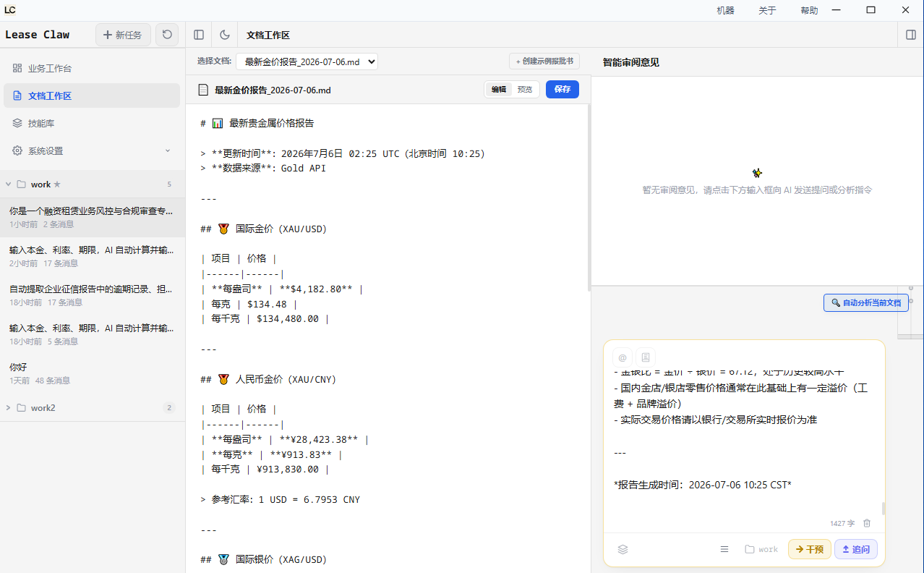Image resolution: width=924 pixels, height=573 pixels.
Task: Open conversation 你是一个融资租赁业务风控与合规审查专
Action: [92, 217]
